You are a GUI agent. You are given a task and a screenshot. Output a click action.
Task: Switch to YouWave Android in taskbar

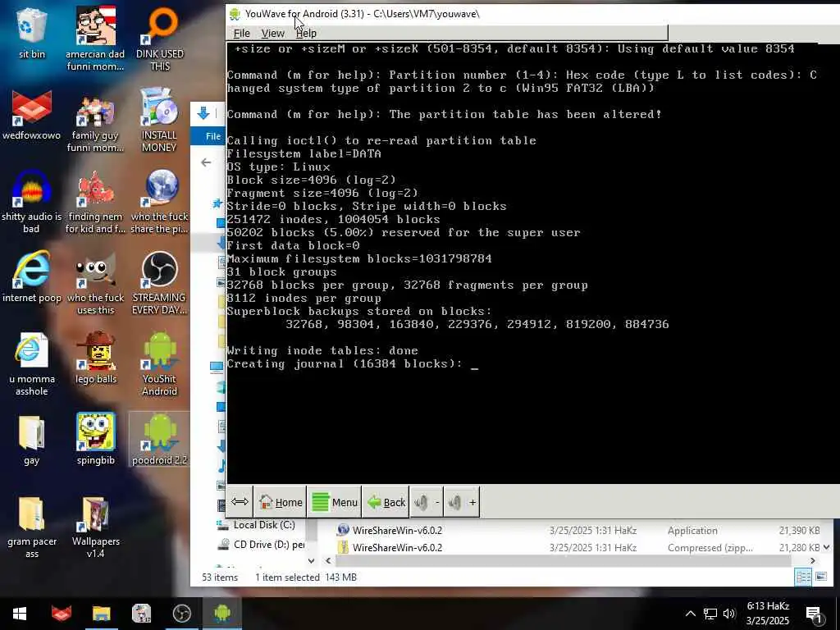222,614
